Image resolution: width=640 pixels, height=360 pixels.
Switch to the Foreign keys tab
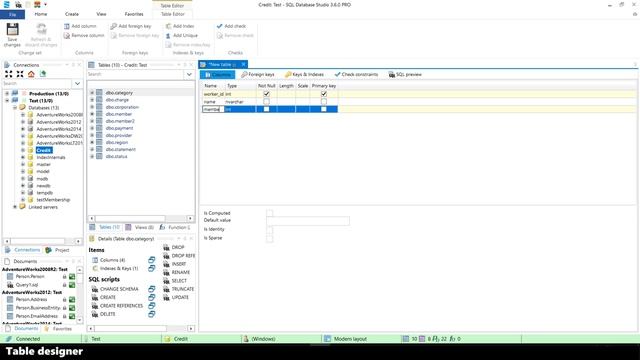[x=258, y=75]
